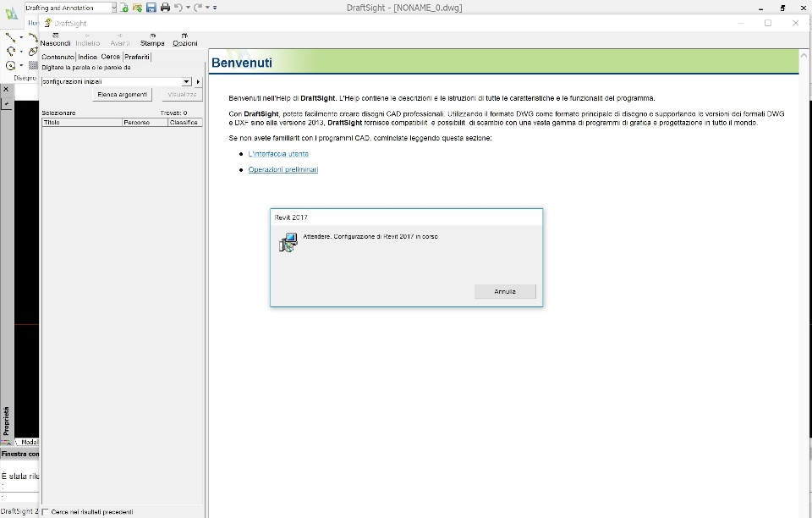Redo the last undone action
This screenshot has width=812, height=518.
tap(198, 8)
